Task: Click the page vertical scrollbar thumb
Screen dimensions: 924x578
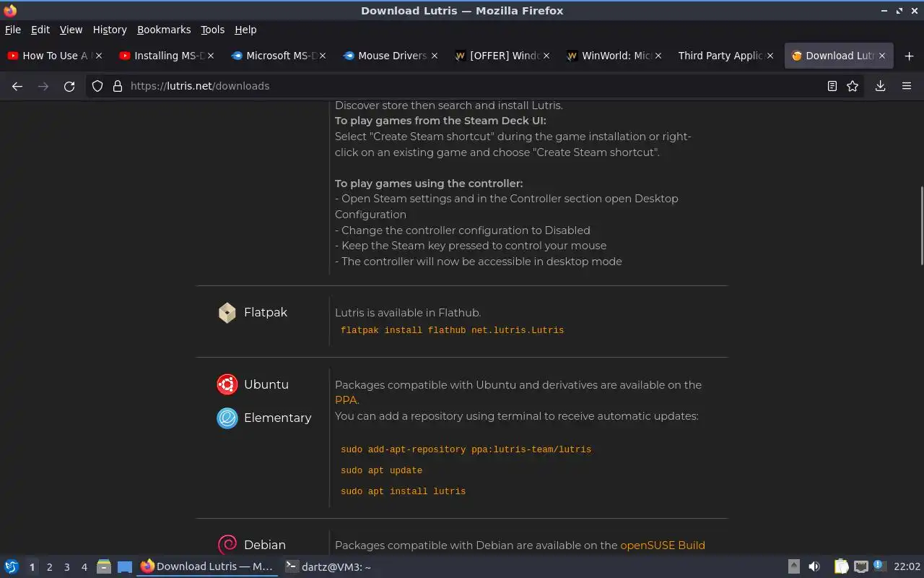Action: click(920, 225)
